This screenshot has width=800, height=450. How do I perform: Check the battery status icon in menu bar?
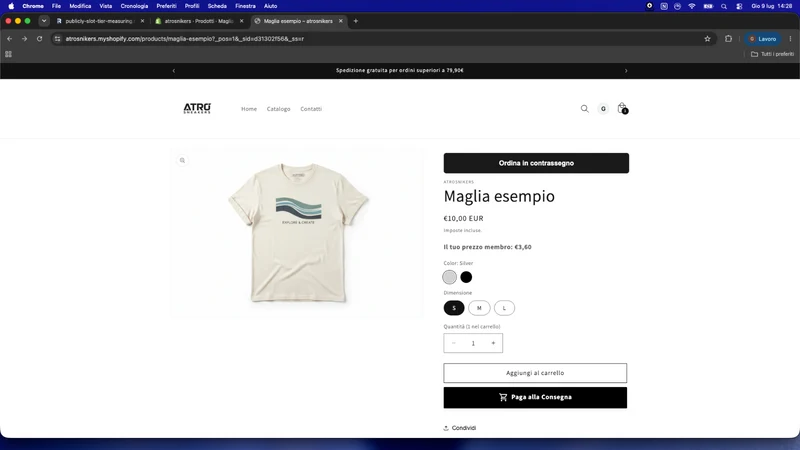708,6
